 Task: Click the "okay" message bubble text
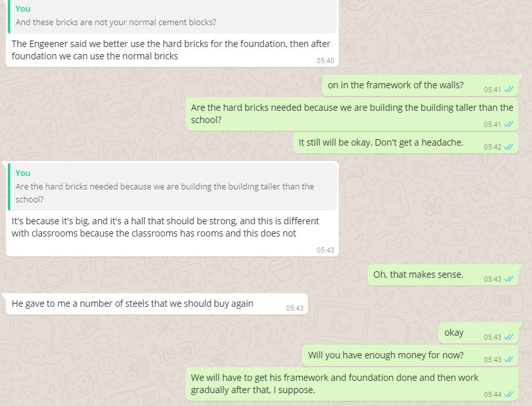(x=453, y=333)
